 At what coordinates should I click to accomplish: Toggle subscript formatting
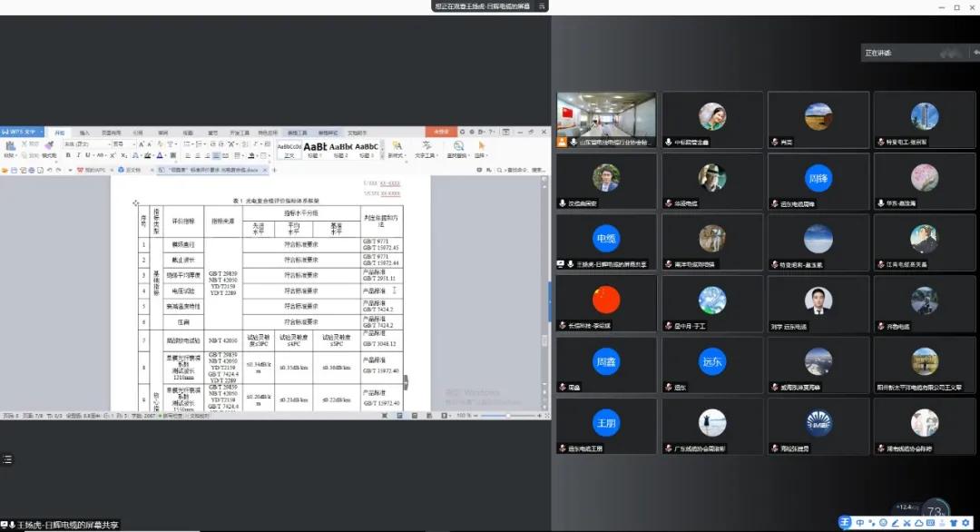[x=123, y=155]
